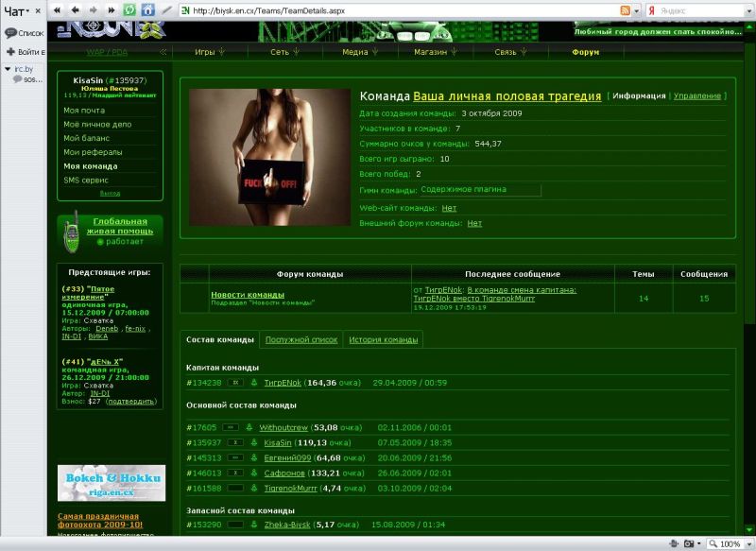The image size is (756, 551).
Task: Click the fast-forward navigation button
Action: pyautogui.click(x=112, y=10)
